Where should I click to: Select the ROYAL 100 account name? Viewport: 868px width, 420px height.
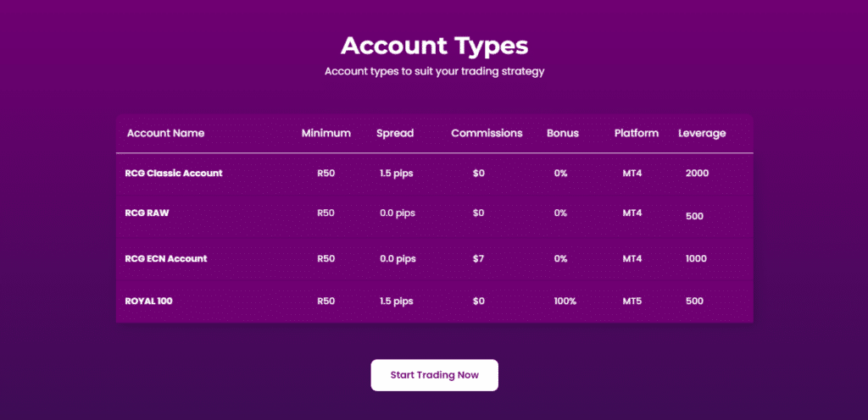(x=148, y=301)
